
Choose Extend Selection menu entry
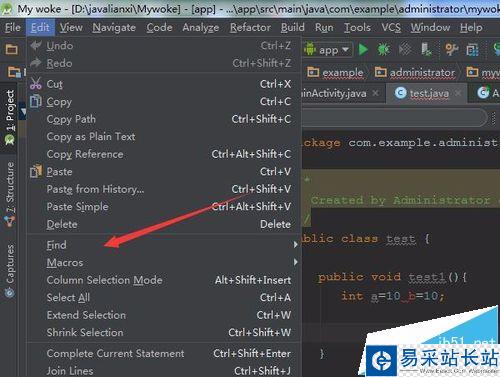pos(164,315)
